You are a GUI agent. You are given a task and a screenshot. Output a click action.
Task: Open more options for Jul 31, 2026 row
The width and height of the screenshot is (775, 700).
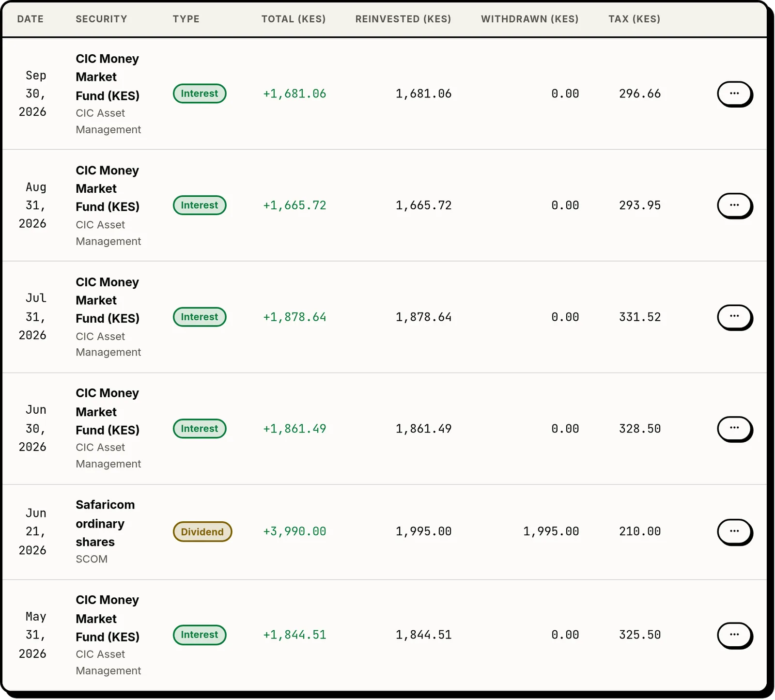734,317
